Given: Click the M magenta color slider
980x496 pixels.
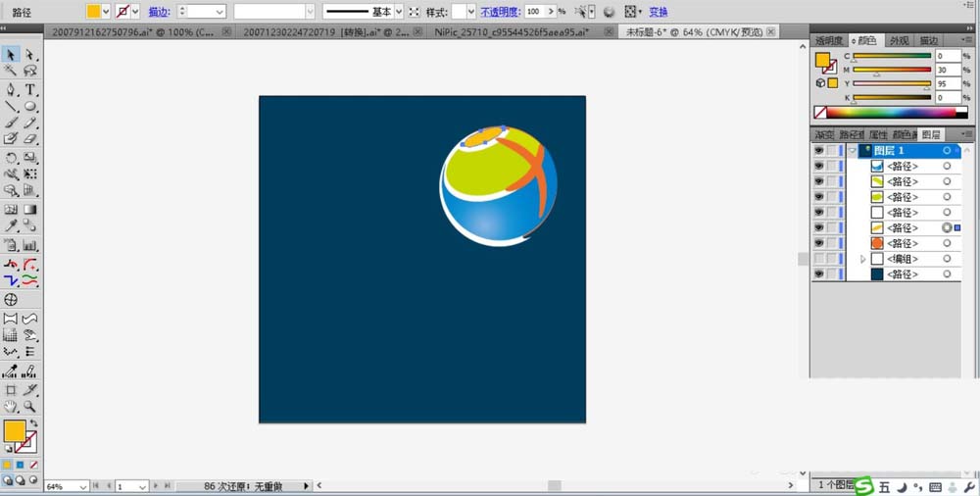Looking at the screenshot, I should pyautogui.click(x=892, y=70).
